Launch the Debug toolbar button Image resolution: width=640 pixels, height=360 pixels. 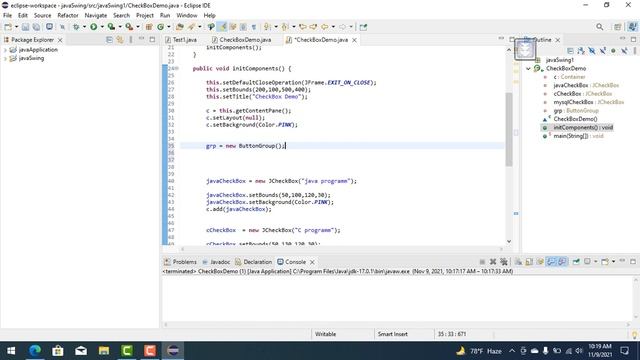(x=76, y=27)
